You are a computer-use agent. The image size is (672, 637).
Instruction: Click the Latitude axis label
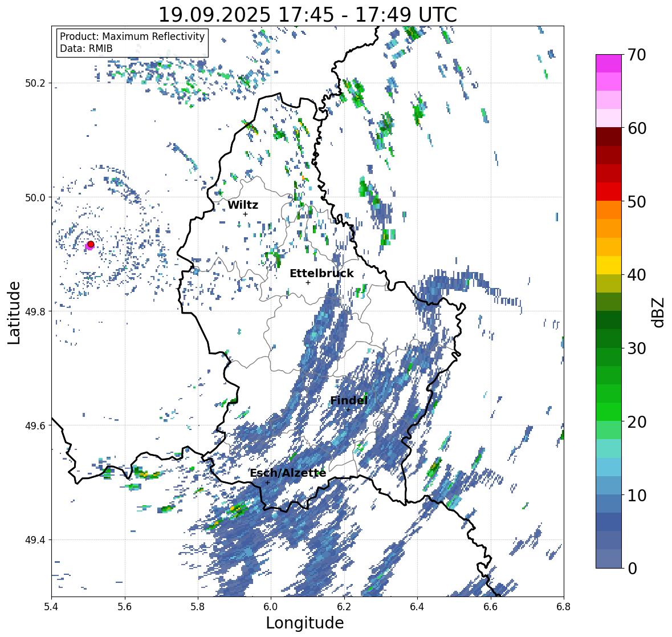pos(14,313)
